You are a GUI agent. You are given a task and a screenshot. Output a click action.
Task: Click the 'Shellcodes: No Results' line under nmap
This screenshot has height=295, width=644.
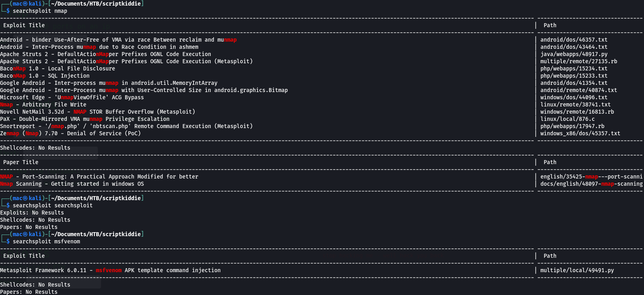tap(35, 148)
